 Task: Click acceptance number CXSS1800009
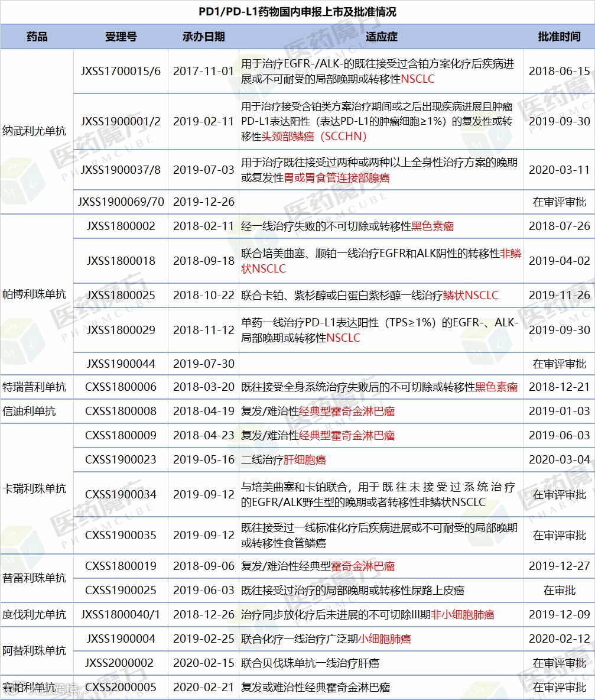click(121, 435)
